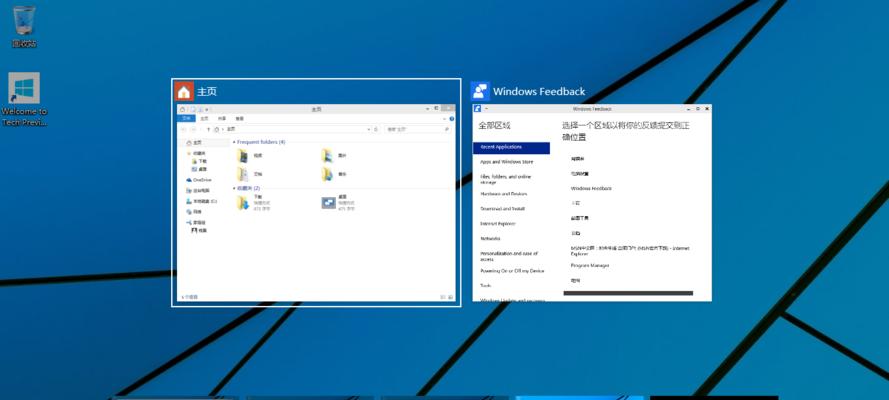The width and height of the screenshot is (889, 400).
Task: Select Download and Install category
Action: coord(502,208)
